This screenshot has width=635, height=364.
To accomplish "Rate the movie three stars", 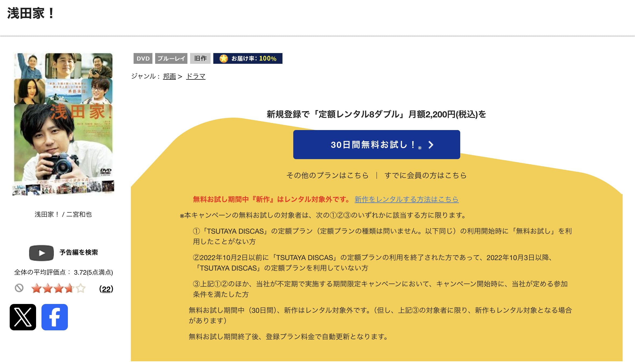I will click(x=58, y=288).
